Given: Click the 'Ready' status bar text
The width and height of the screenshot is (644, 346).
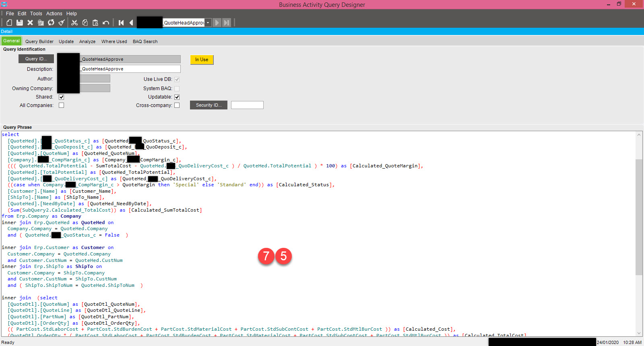Looking at the screenshot, I should 8,342.
